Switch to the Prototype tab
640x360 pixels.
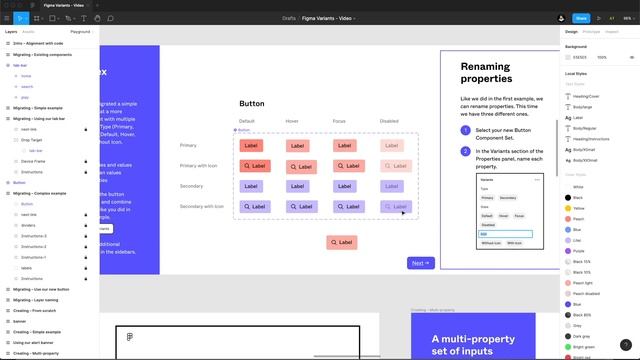click(591, 31)
